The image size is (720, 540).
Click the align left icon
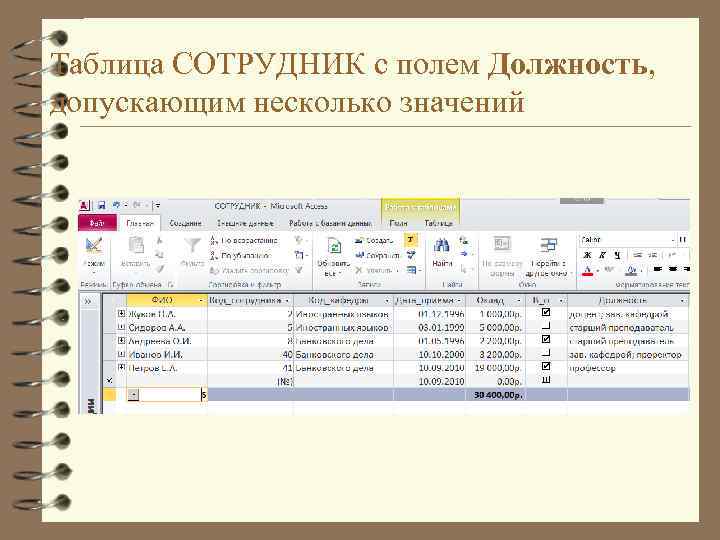pyautogui.click(x=658, y=270)
